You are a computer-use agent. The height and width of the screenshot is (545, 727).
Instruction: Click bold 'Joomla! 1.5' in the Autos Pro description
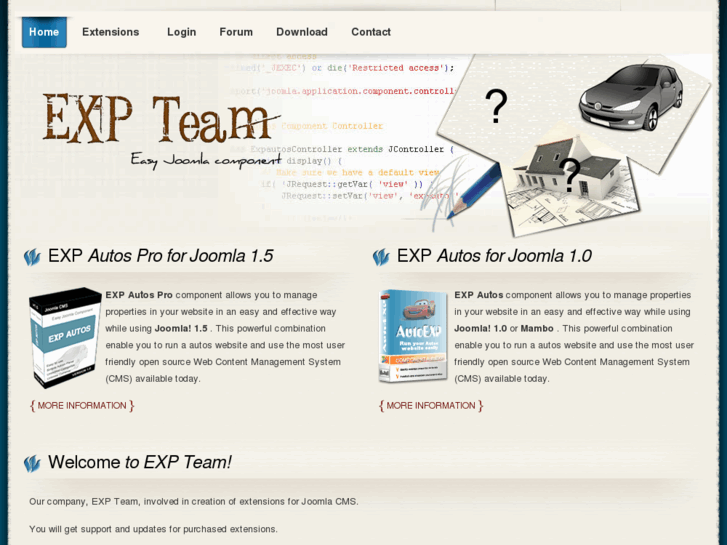[181, 328]
